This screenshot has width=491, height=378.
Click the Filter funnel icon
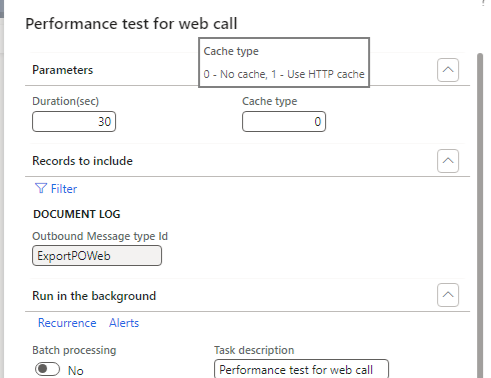click(41, 188)
